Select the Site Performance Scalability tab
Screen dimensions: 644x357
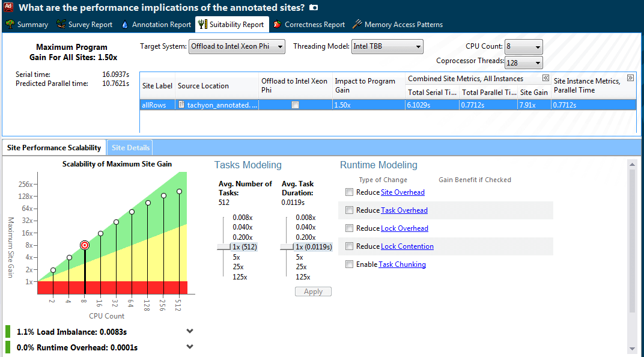(x=54, y=147)
